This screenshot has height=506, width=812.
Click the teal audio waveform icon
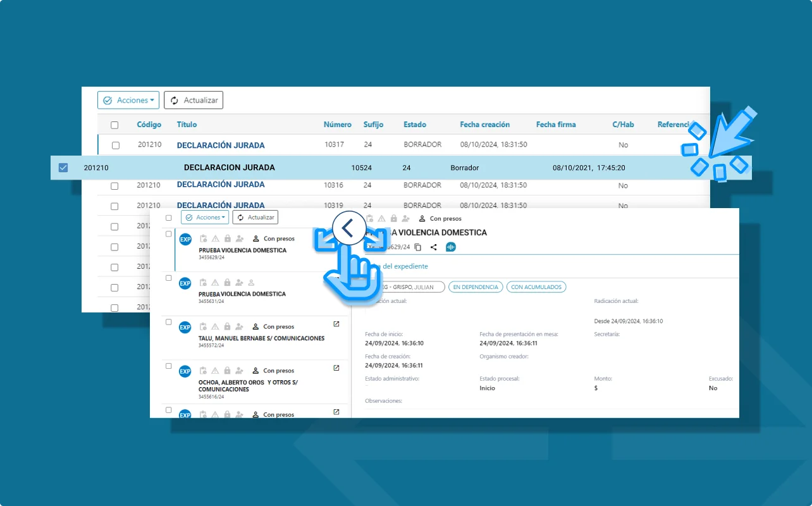point(451,247)
